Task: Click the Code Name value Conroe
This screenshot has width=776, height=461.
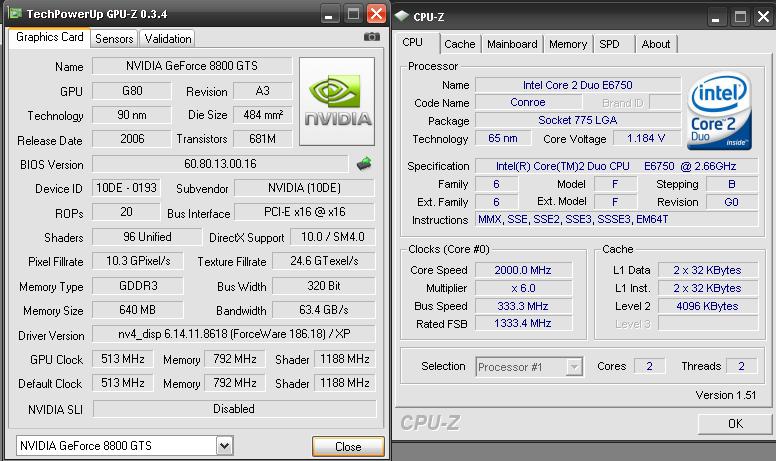Action: [528, 102]
